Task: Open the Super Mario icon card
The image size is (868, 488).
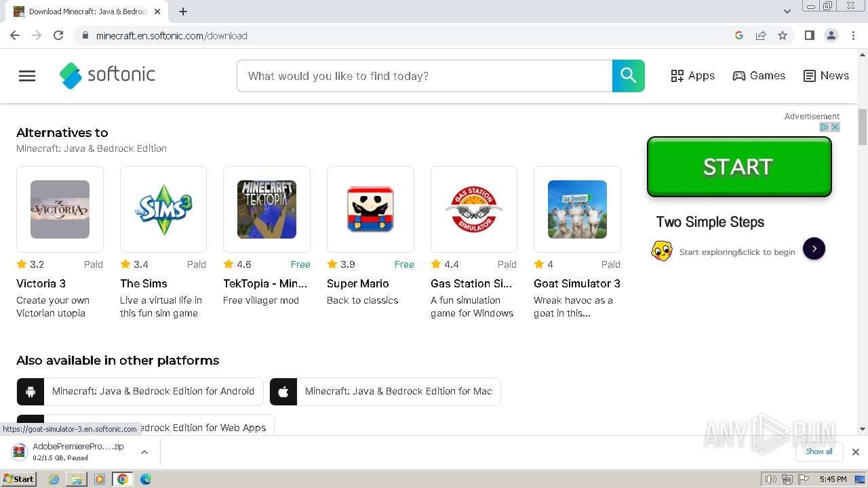Action: 370,209
